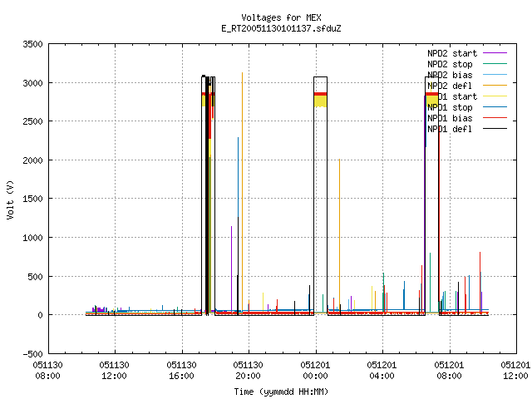Click the chart title 'Voltages for MEX'
Viewport: 532px width, 399px height.
click(x=281, y=17)
